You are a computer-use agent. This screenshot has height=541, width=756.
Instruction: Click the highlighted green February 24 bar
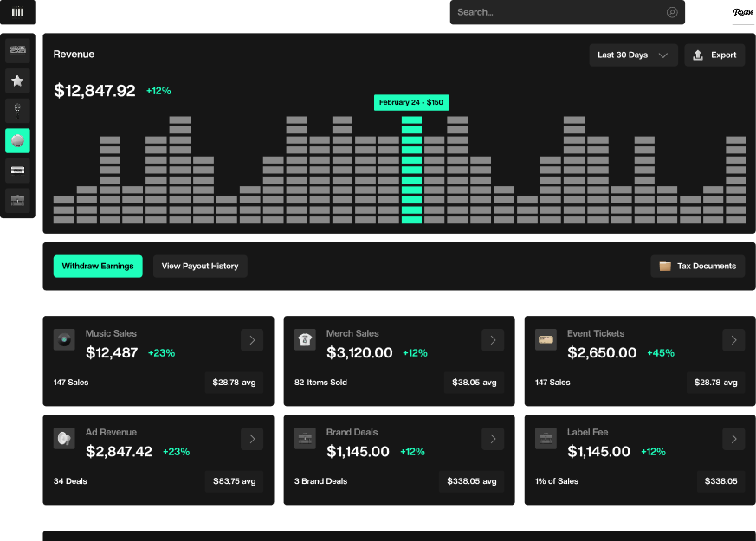pyautogui.click(x=411, y=170)
